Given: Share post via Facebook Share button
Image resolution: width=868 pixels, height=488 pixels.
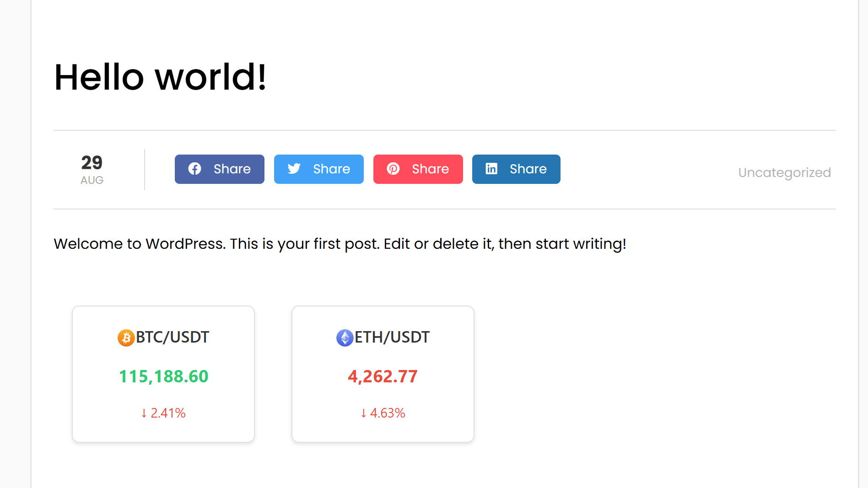Looking at the screenshot, I should [220, 169].
